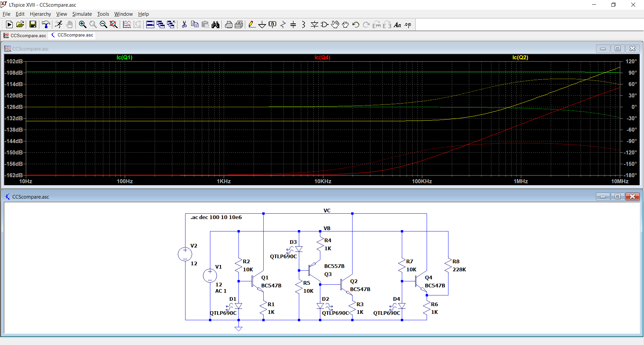
Task: Switch to the CCScompare.asc waveform tab
Action: pyautogui.click(x=25, y=36)
